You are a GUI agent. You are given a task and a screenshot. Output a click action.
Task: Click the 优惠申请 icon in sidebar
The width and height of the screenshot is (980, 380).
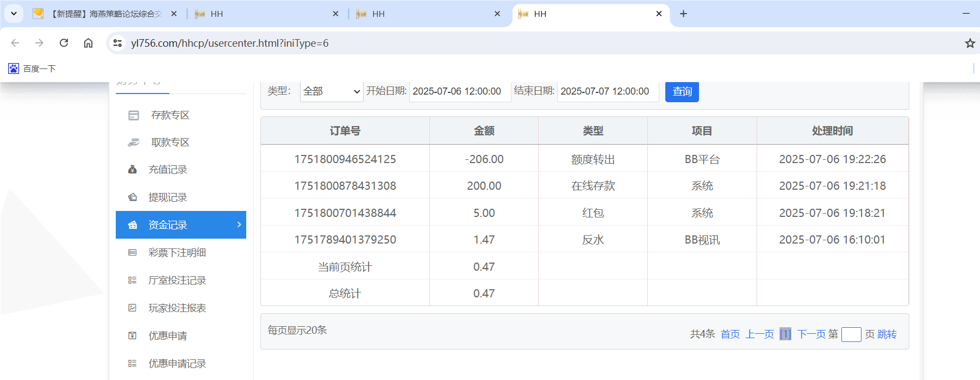pos(132,336)
